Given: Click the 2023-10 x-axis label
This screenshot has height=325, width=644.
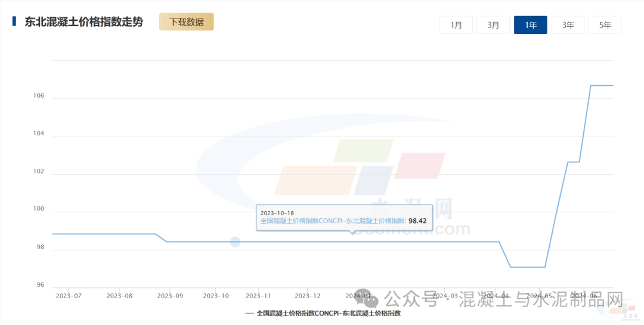Looking at the screenshot, I should 216,296.
